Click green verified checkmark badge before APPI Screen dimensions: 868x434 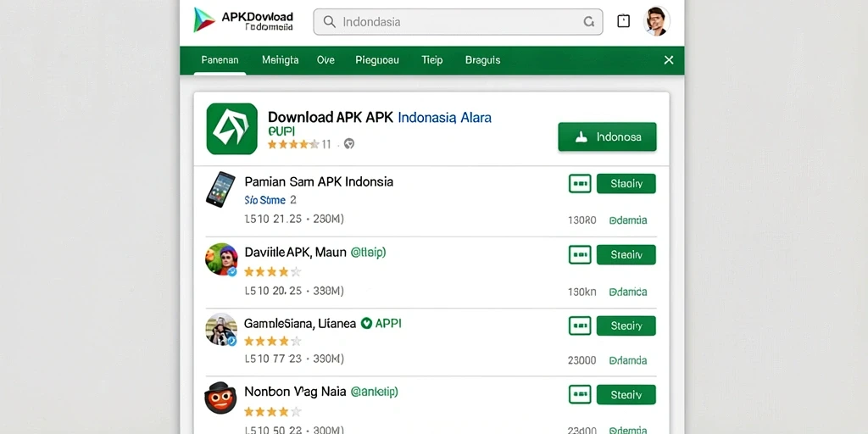[x=366, y=323]
